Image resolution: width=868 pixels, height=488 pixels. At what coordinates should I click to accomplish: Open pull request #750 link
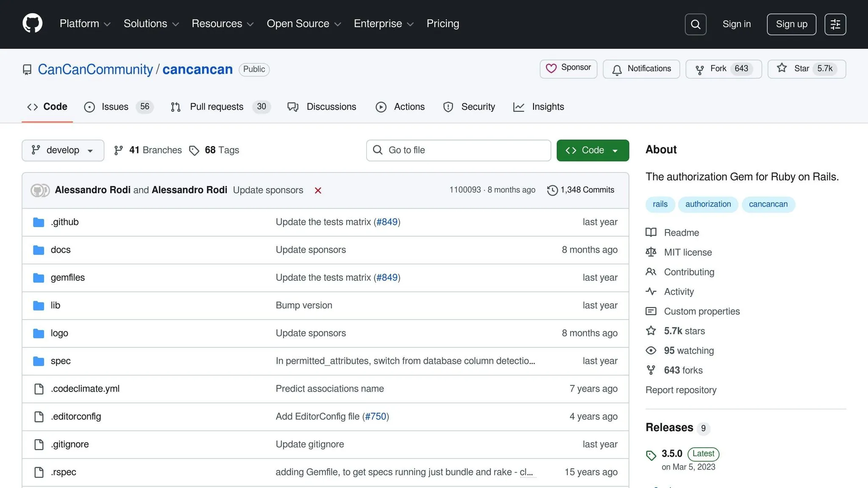click(x=376, y=417)
